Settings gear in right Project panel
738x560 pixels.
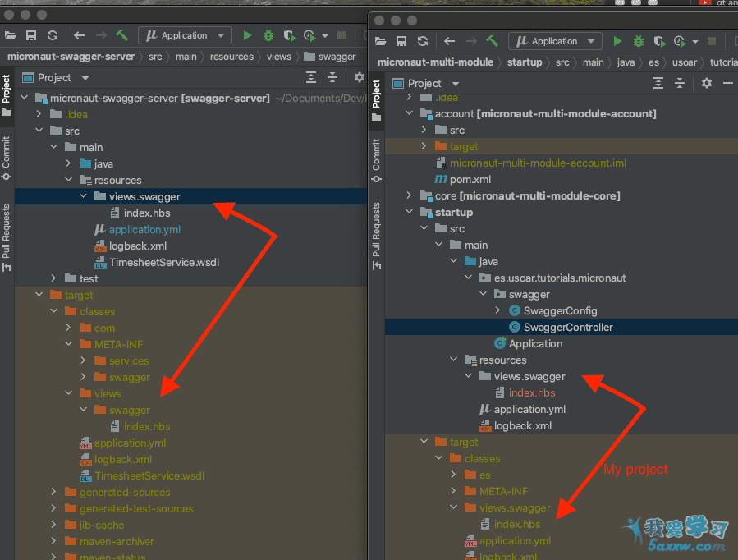point(707,83)
